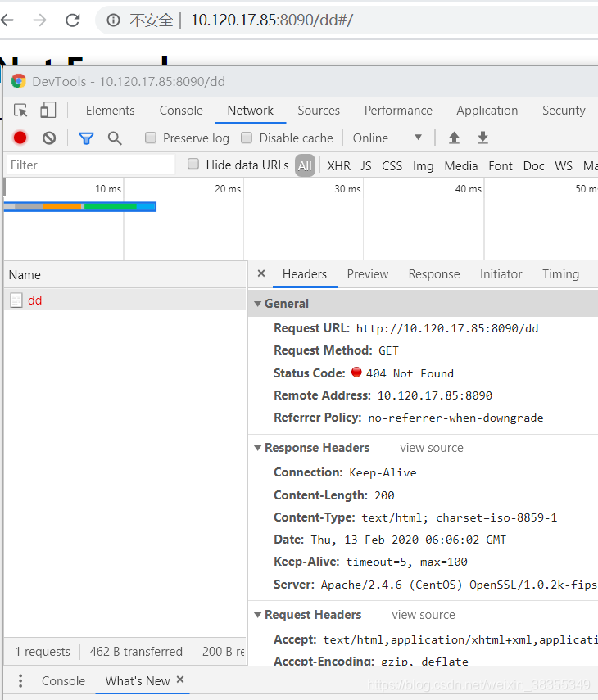598x700 pixels.
Task: Filter requests by XHR type
Action: (338, 165)
